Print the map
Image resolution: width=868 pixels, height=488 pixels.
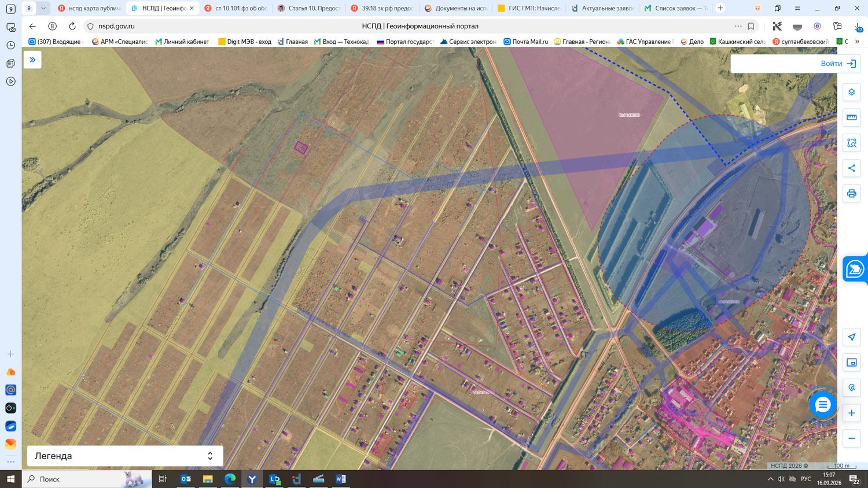point(851,193)
